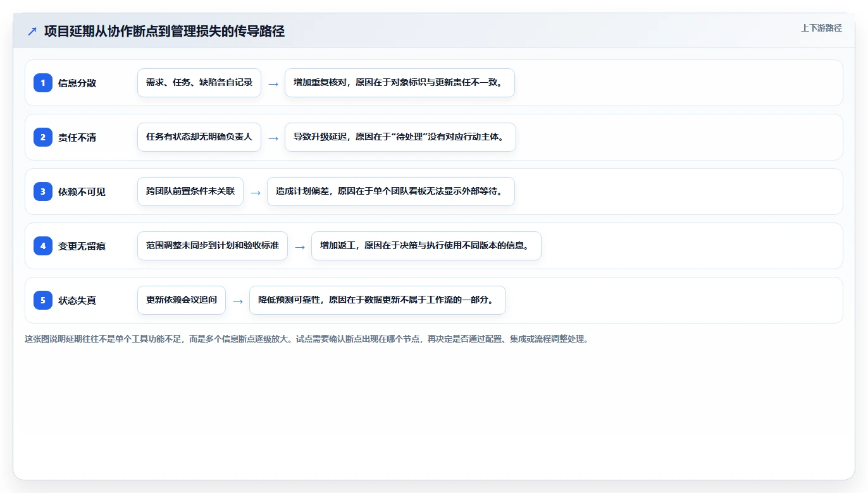This screenshot has width=868, height=493.
Task: Click the 更新依赖会议追问 box
Action: 182,300
